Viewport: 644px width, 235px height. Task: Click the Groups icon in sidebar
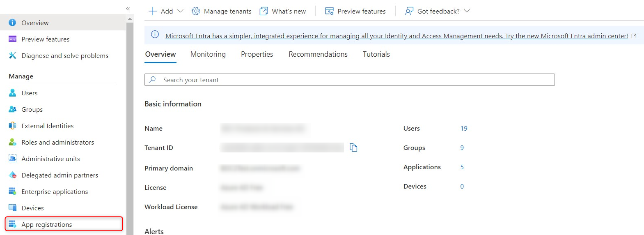pos(12,109)
